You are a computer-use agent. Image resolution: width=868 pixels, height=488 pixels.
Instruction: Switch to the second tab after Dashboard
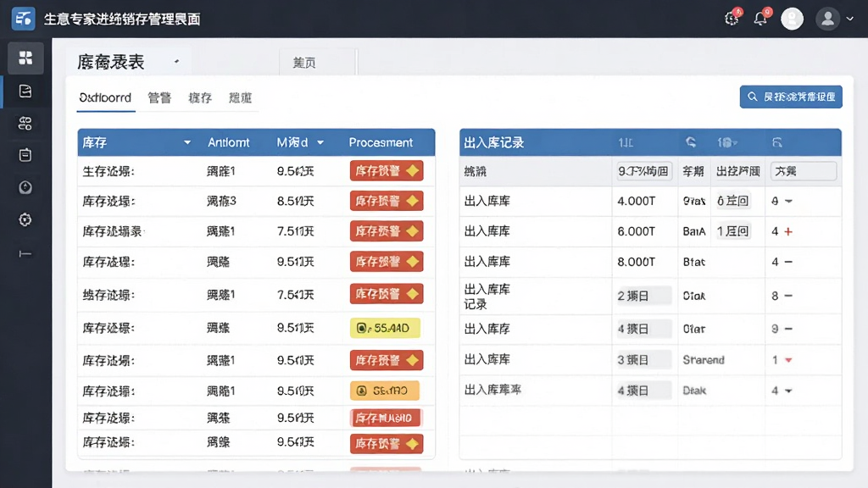159,98
